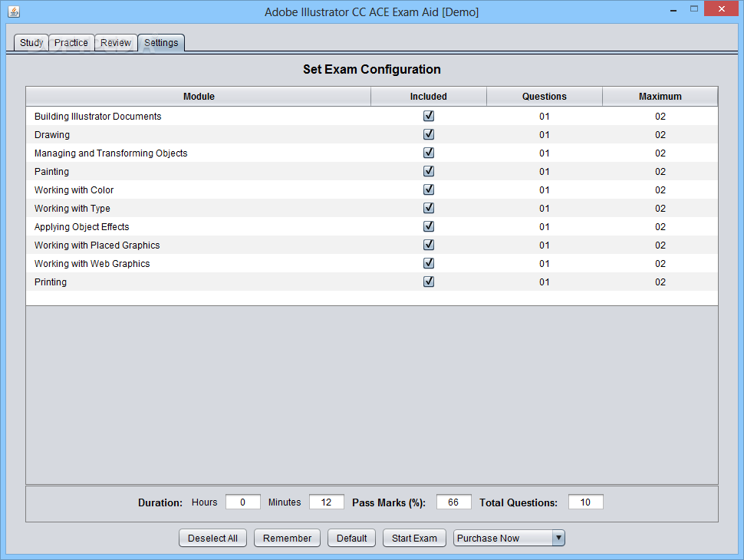The width and height of the screenshot is (744, 560).
Task: Click Maximum value for Applying Object Effects
Action: [660, 227]
